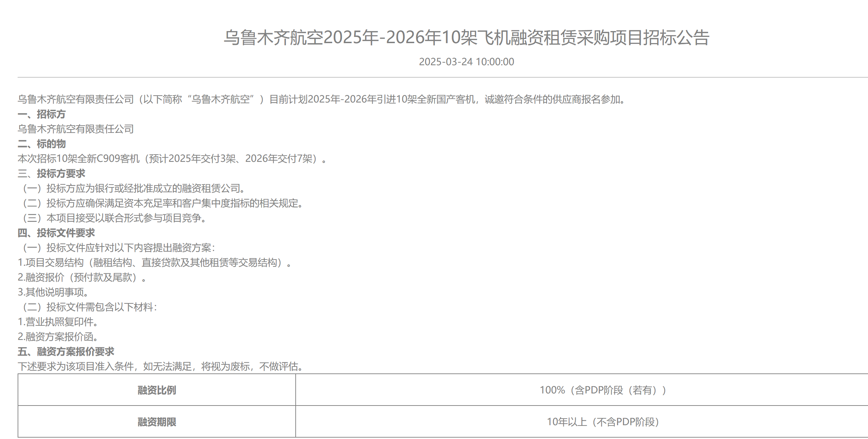
Task: Click the table cell reading 10年以上（不含PDP阶段）
Action: [603, 422]
